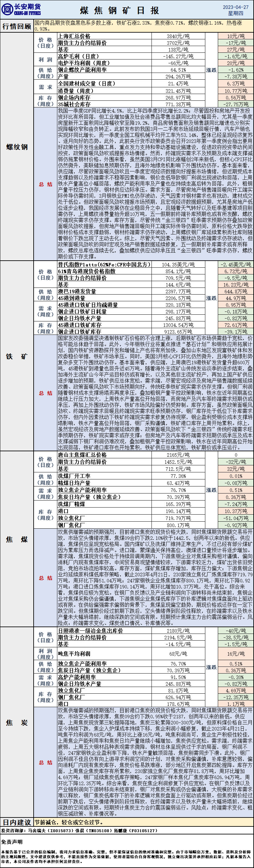The width and height of the screenshot is (254, 868).
Task: Click the change value 644.8万吨
Action: (x=236, y=291)
